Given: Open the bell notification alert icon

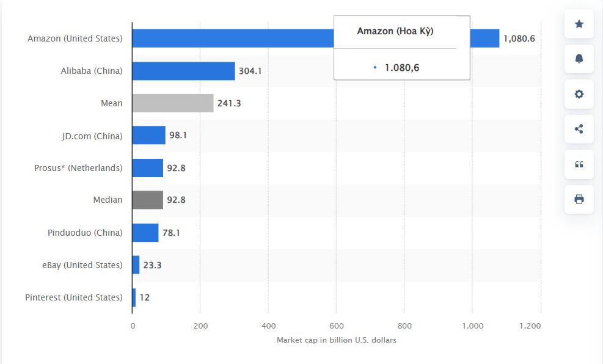Looking at the screenshot, I should point(579,59).
